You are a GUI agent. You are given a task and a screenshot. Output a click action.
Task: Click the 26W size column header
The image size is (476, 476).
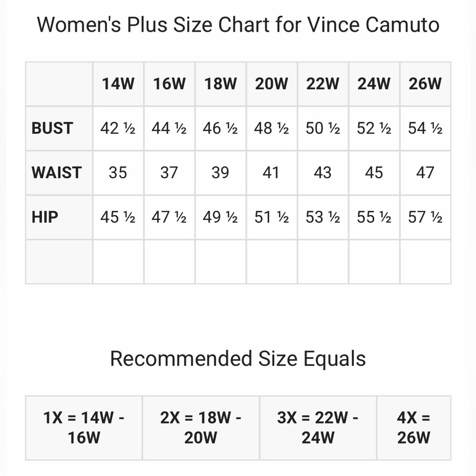(425, 84)
